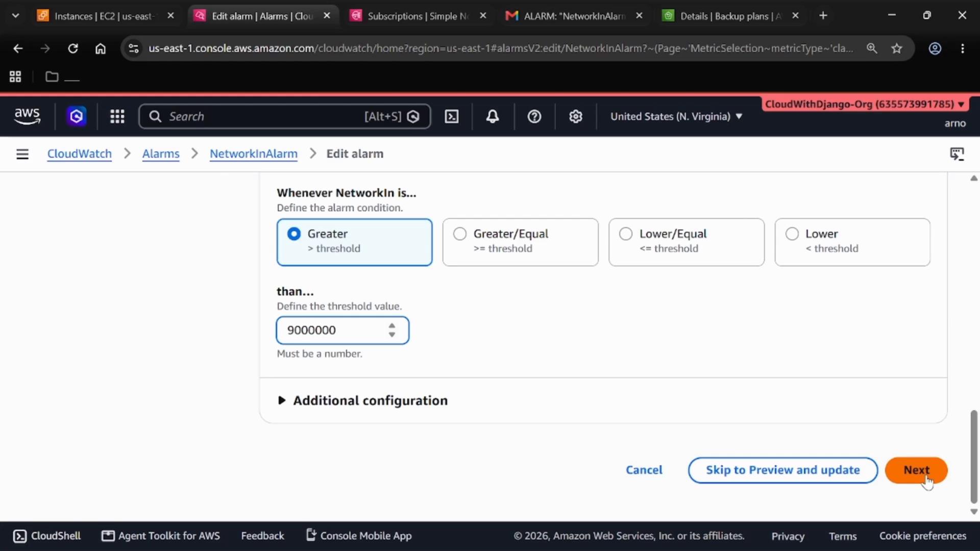Decrease the threshold value with down arrow
Viewport: 980px width, 551px height.
pyautogui.click(x=391, y=335)
